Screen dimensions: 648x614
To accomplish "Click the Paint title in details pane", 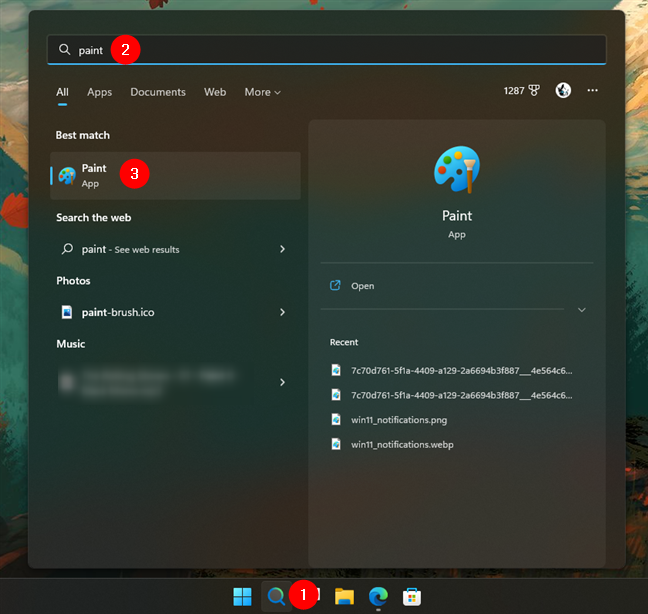I will [x=457, y=216].
